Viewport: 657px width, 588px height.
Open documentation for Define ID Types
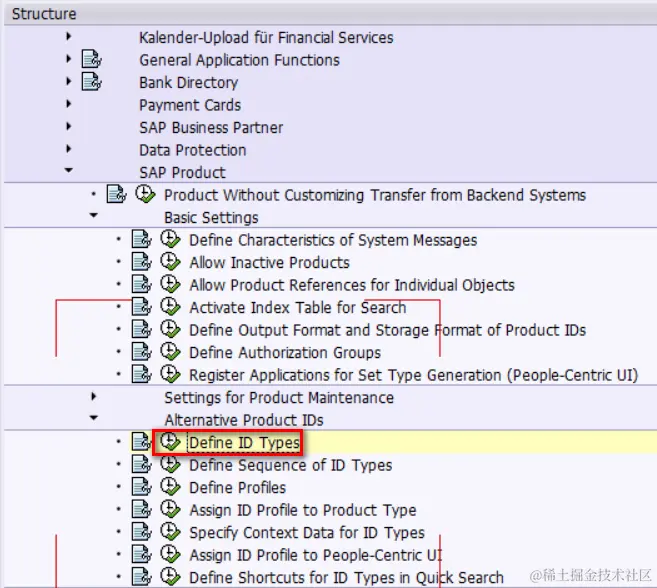142,442
